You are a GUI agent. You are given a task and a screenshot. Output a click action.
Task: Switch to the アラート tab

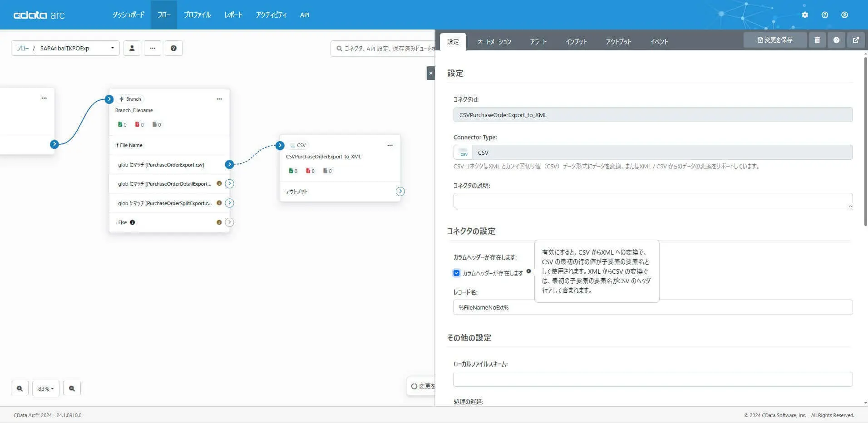pos(538,42)
